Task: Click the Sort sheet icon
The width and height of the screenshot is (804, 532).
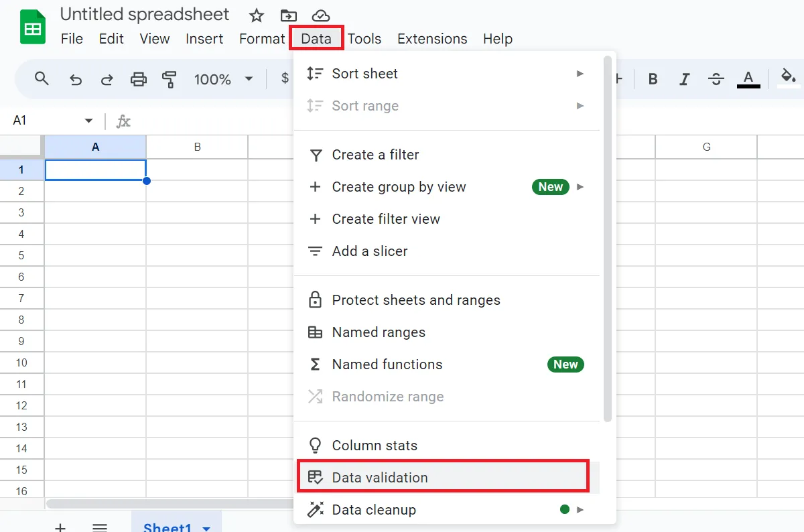Action: click(x=315, y=74)
